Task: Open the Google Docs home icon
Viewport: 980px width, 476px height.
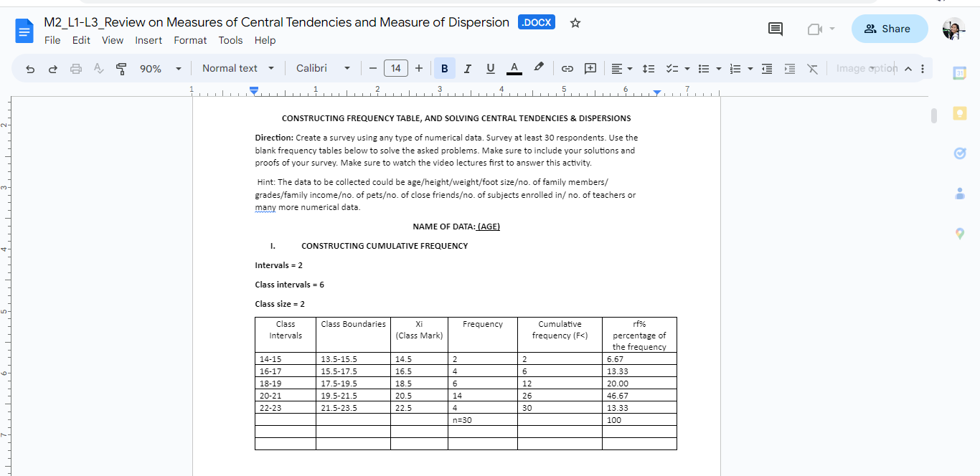Action: tap(24, 31)
